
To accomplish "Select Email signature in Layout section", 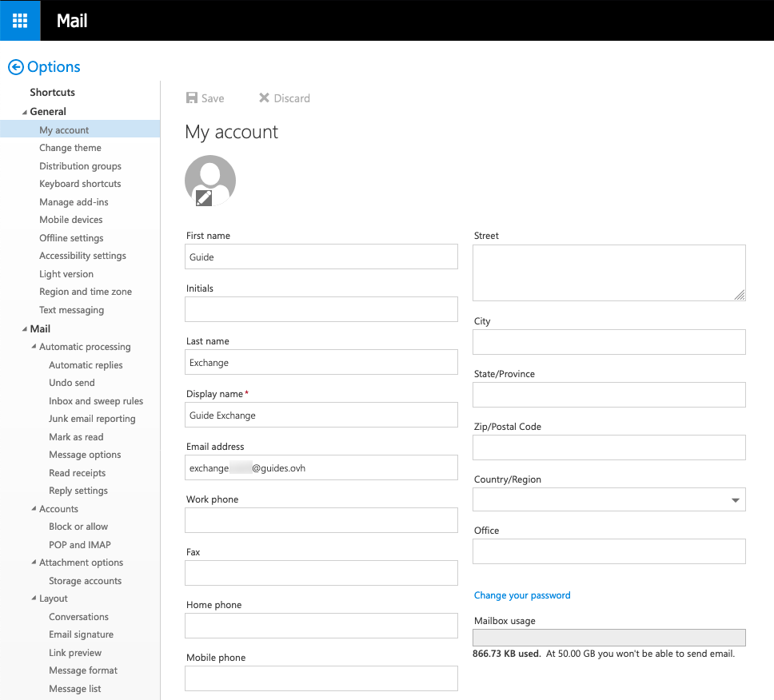I will [81, 634].
